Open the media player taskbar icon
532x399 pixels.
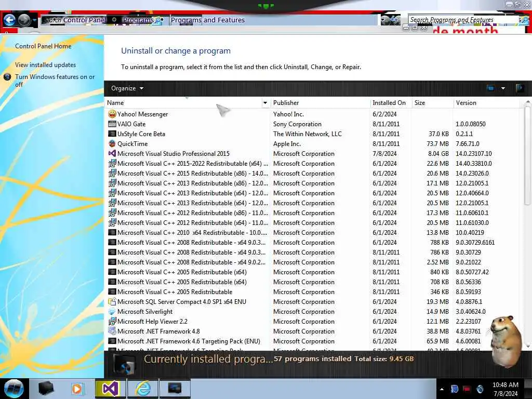pos(77,389)
